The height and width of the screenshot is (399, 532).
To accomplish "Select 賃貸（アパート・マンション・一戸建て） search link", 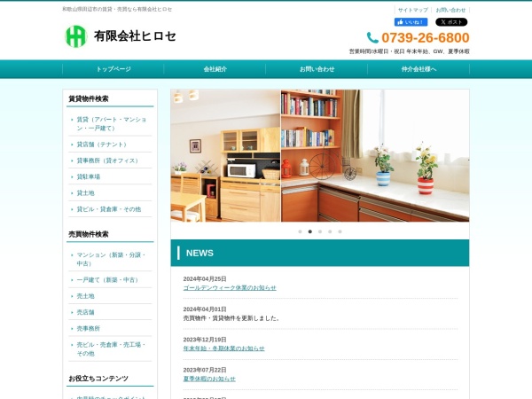I will (112, 123).
